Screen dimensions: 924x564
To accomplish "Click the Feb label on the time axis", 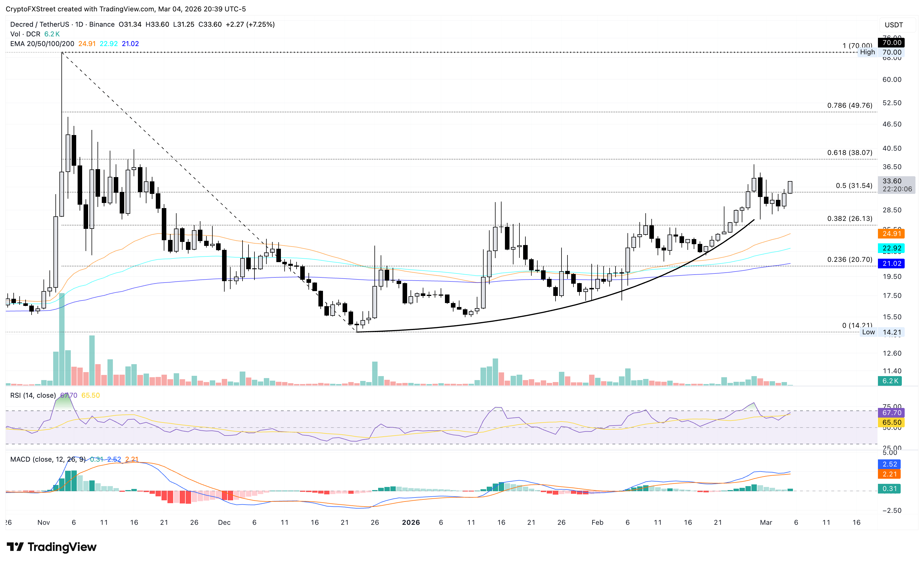I will coord(597,522).
